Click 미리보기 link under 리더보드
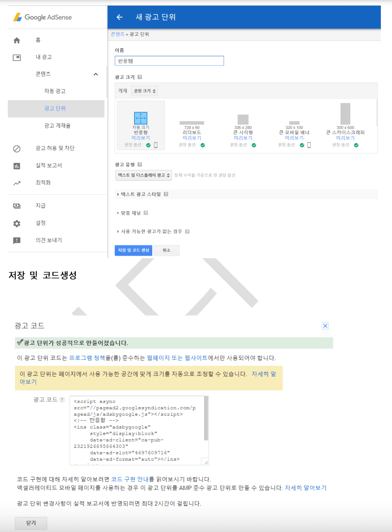This screenshot has width=392, height=532. pos(192,138)
